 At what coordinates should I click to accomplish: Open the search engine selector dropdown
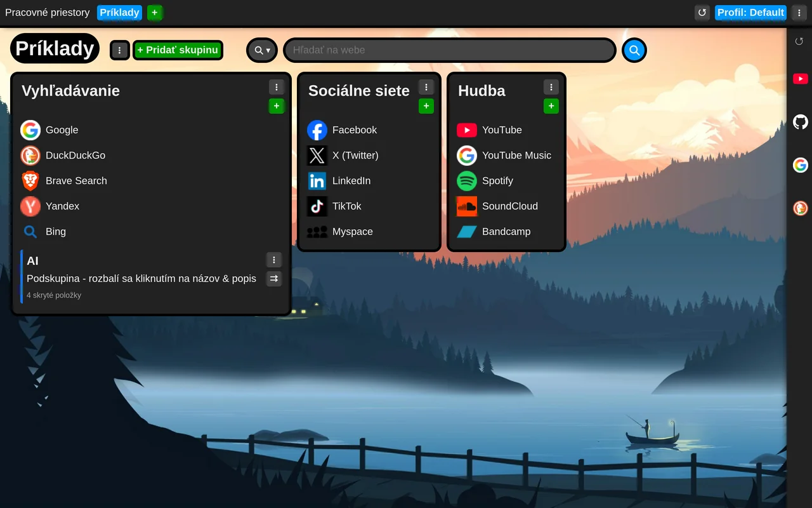point(262,50)
